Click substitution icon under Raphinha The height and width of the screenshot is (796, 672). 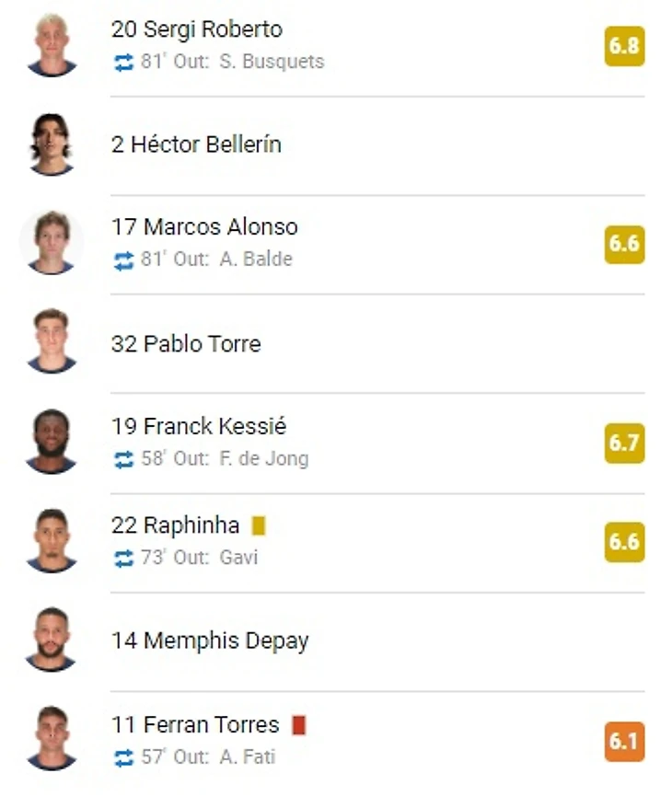pos(123,559)
